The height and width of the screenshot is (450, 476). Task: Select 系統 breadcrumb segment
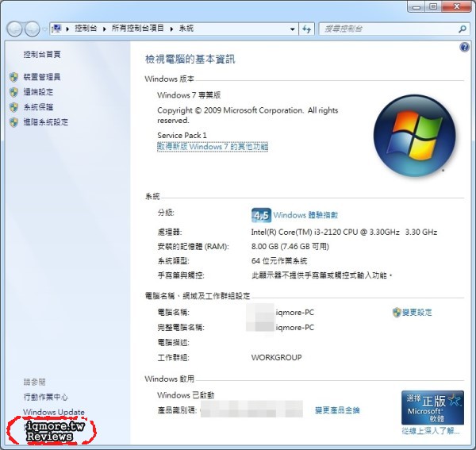[186, 29]
